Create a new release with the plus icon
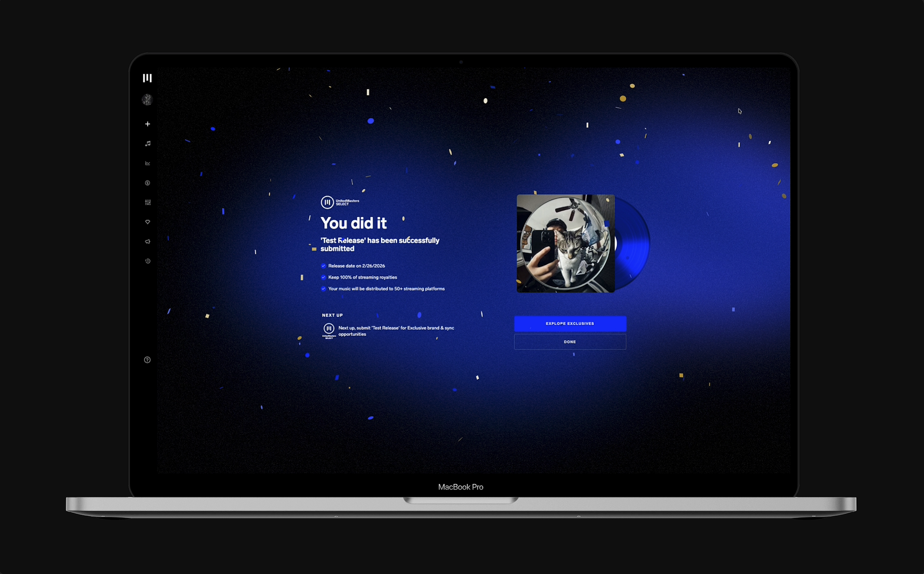The width and height of the screenshot is (924, 574). click(147, 124)
